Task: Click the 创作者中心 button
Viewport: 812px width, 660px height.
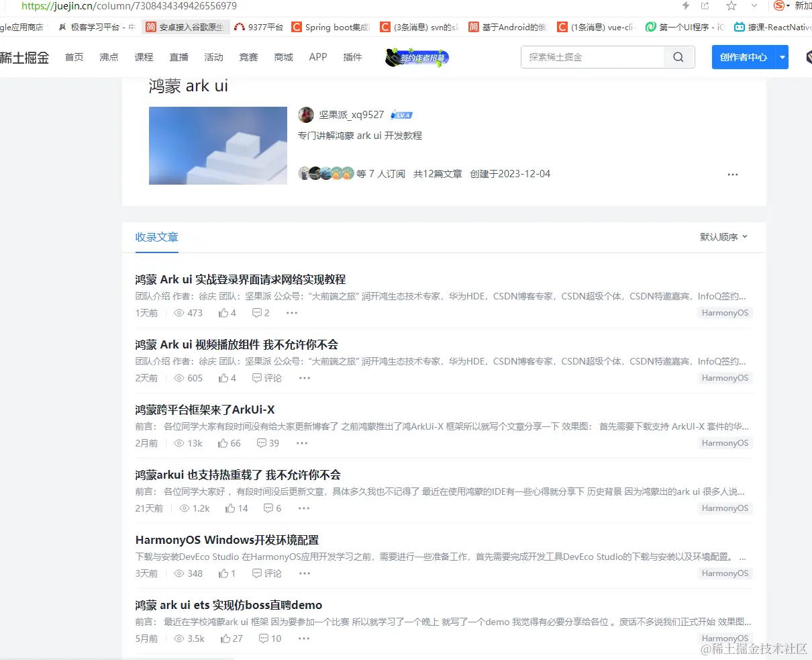Action: click(744, 58)
